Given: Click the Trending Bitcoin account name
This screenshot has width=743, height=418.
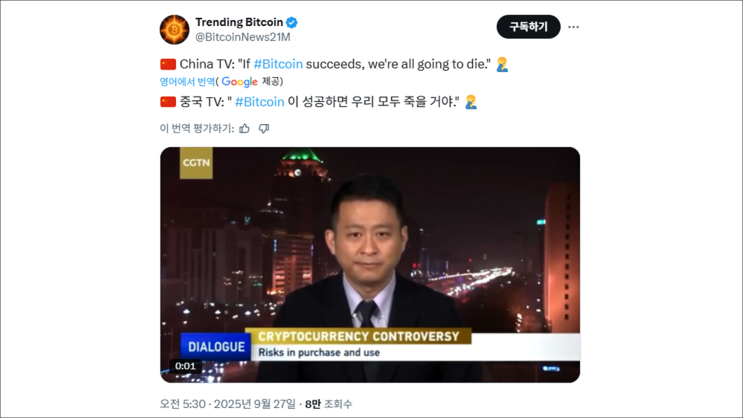Looking at the screenshot, I should 239,22.
